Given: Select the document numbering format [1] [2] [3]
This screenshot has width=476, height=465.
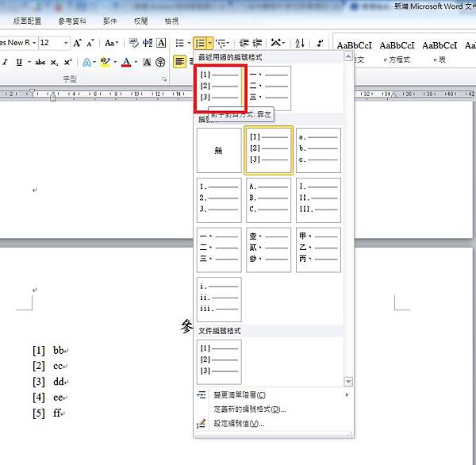Looking at the screenshot, I should point(219,362).
